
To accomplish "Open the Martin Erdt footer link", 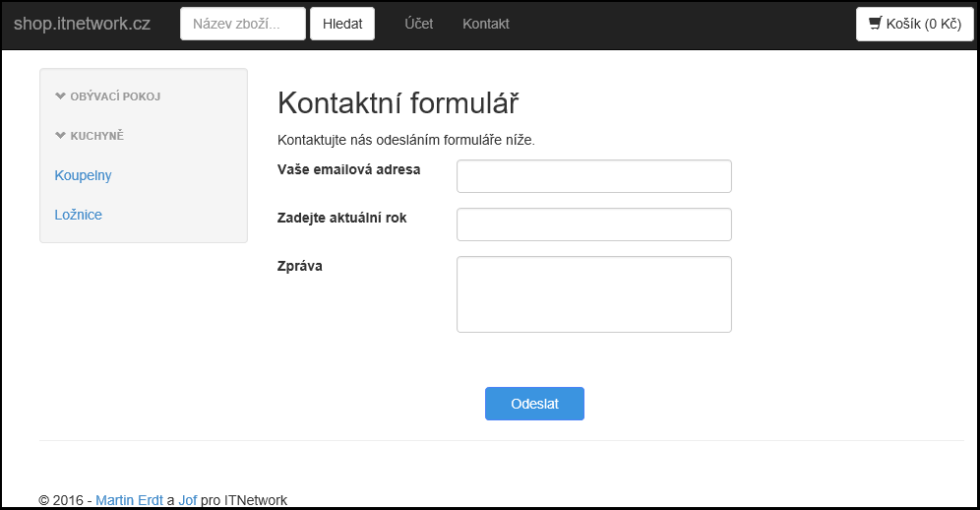I will [x=129, y=500].
